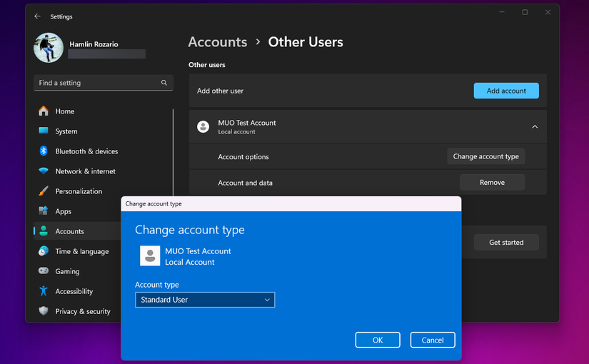Click the sidebar scrollbar
Screen dimensions: 589x364
pyautogui.click(x=173, y=152)
